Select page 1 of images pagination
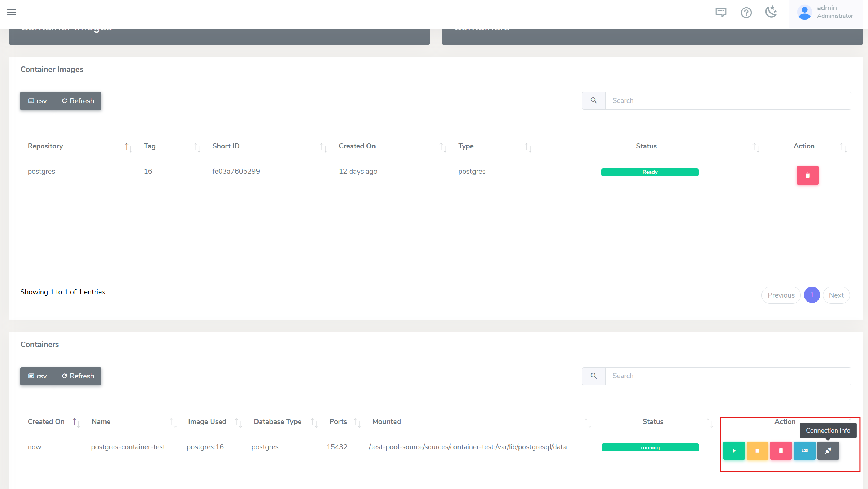Screen dimensions: 868x489 pyautogui.click(x=812, y=295)
